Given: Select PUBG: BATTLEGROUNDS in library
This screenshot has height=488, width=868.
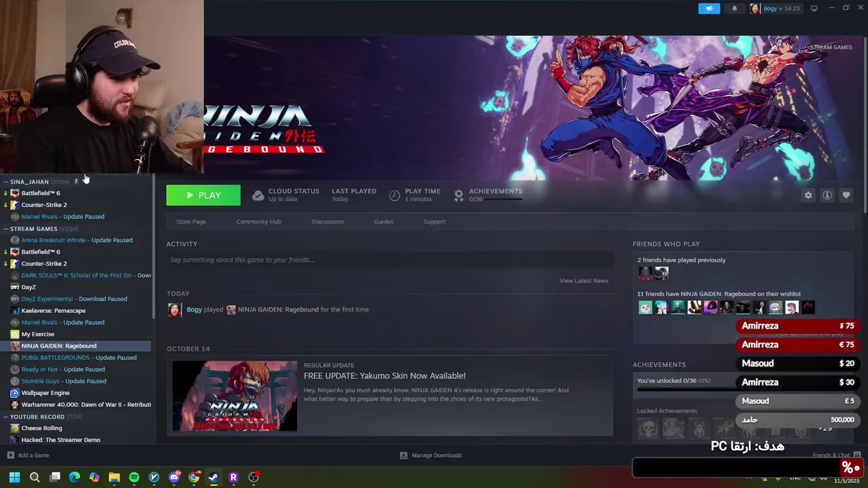Looking at the screenshot, I should tap(78, 358).
